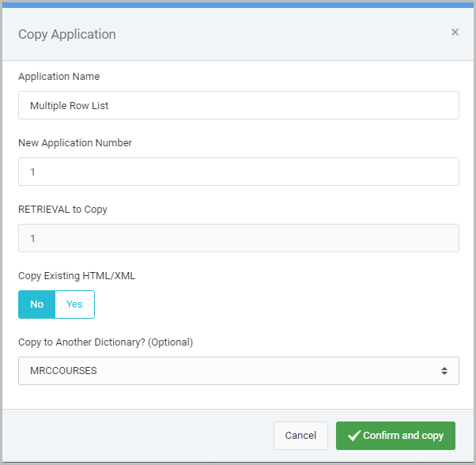Viewport: 476px width, 465px height.
Task: Click the Copy Application dialog title
Action: pyautogui.click(x=67, y=34)
